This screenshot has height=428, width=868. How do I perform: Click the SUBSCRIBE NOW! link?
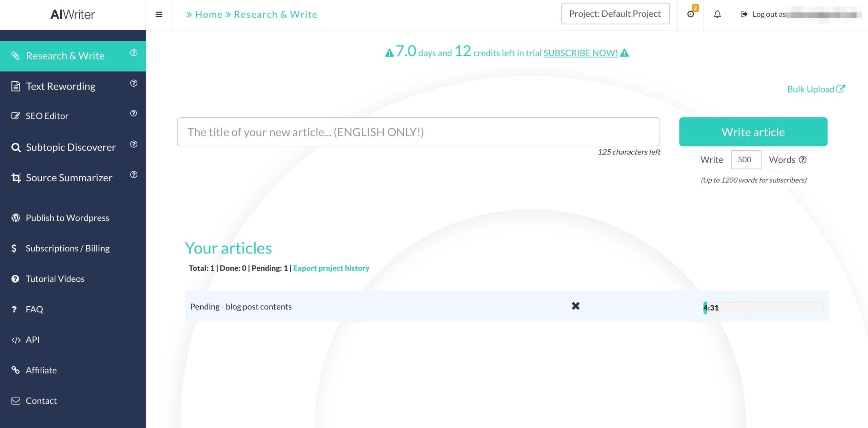(x=580, y=53)
